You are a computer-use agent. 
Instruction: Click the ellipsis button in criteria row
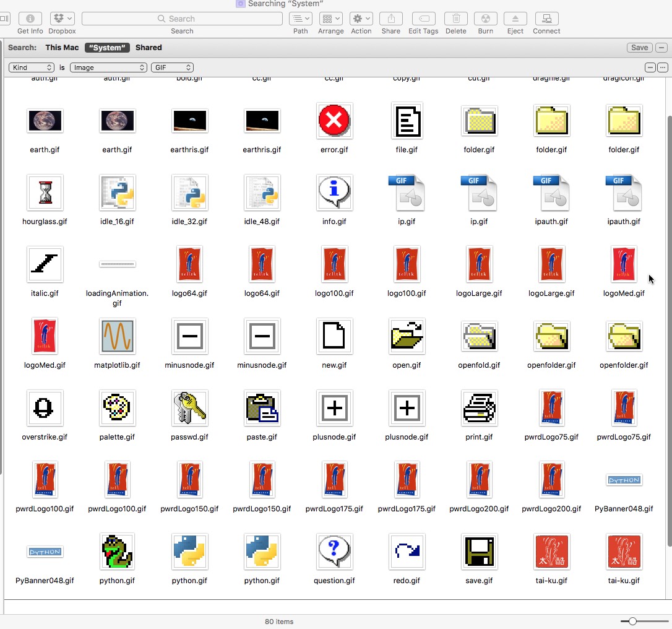[663, 67]
